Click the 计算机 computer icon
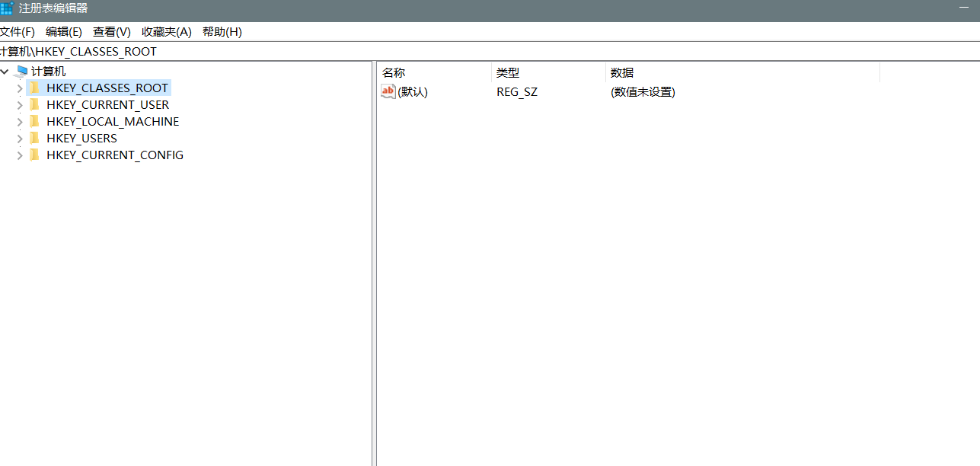Screen dimensions: 980x466 (x=21, y=72)
